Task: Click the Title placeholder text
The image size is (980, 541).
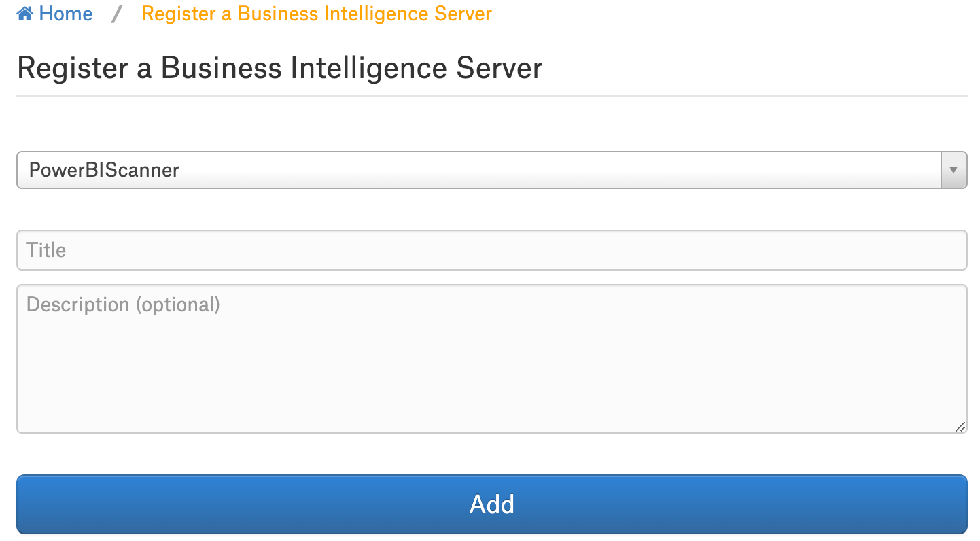Action: tap(46, 250)
